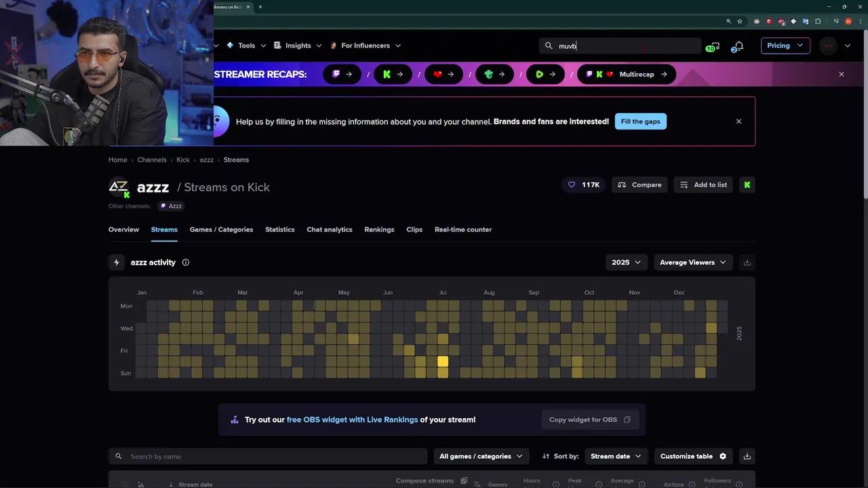
Task: Click the azzz channel logo
Action: [119, 187]
